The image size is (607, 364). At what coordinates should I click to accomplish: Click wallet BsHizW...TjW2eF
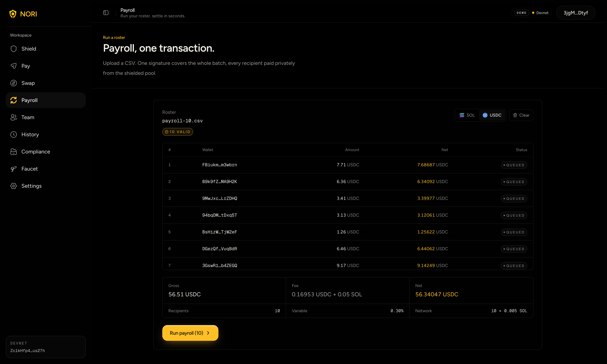(220, 232)
